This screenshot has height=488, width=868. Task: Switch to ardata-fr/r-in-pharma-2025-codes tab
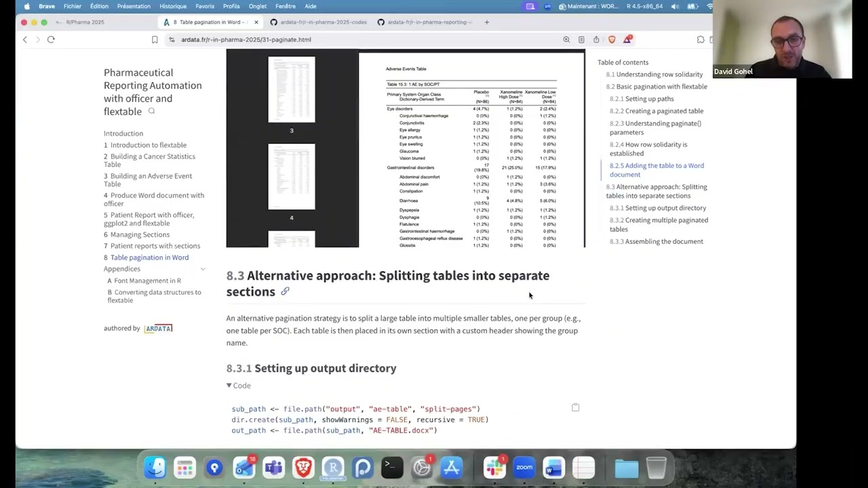pos(319,22)
